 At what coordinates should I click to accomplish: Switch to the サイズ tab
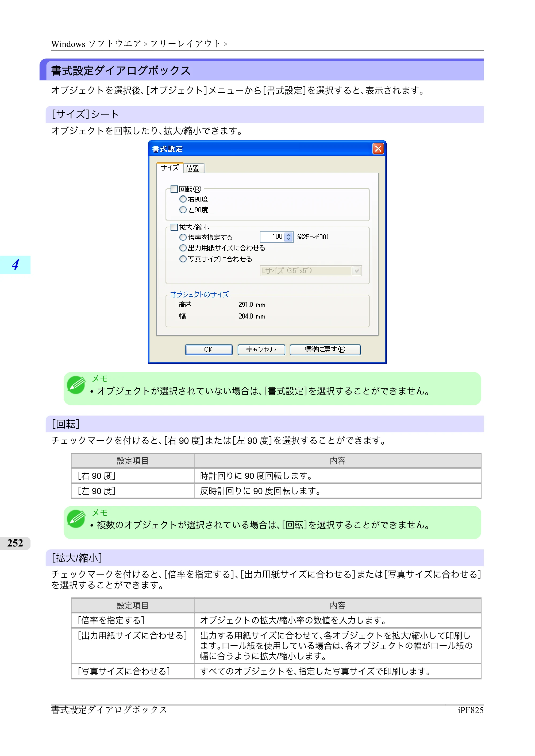(x=170, y=168)
